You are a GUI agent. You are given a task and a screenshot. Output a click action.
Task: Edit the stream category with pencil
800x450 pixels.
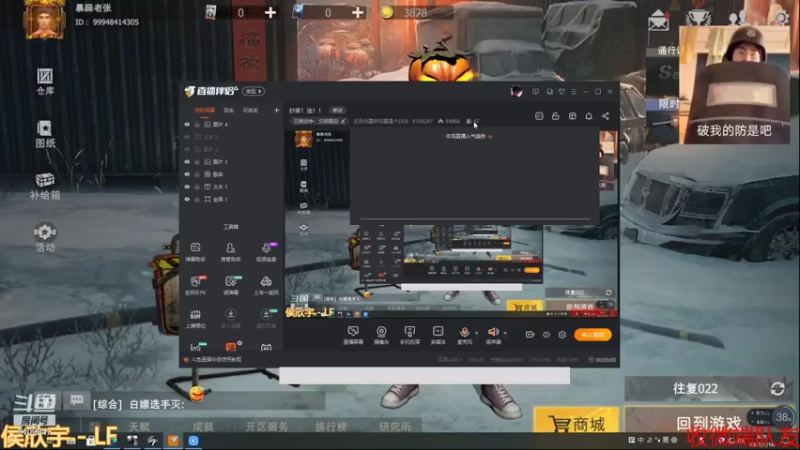[343, 121]
